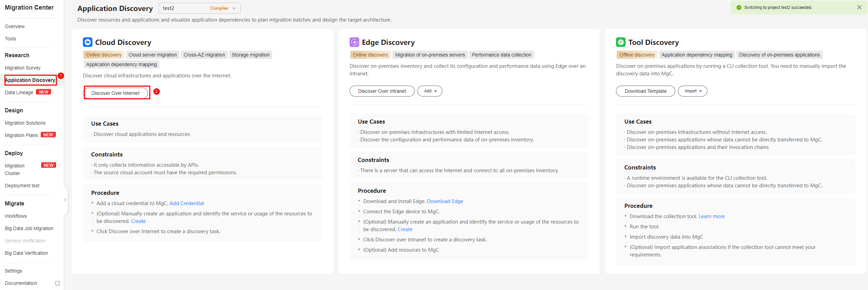This screenshot has height=290, width=868.
Task: Click the Documentation external link icon
Action: (x=58, y=283)
